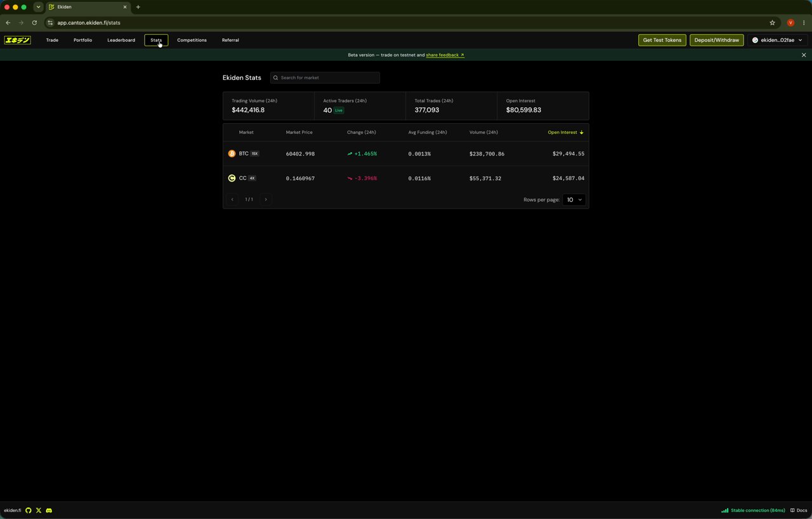812x519 pixels.
Task: Sort by Avg Funding (24h) column
Action: [428, 133]
